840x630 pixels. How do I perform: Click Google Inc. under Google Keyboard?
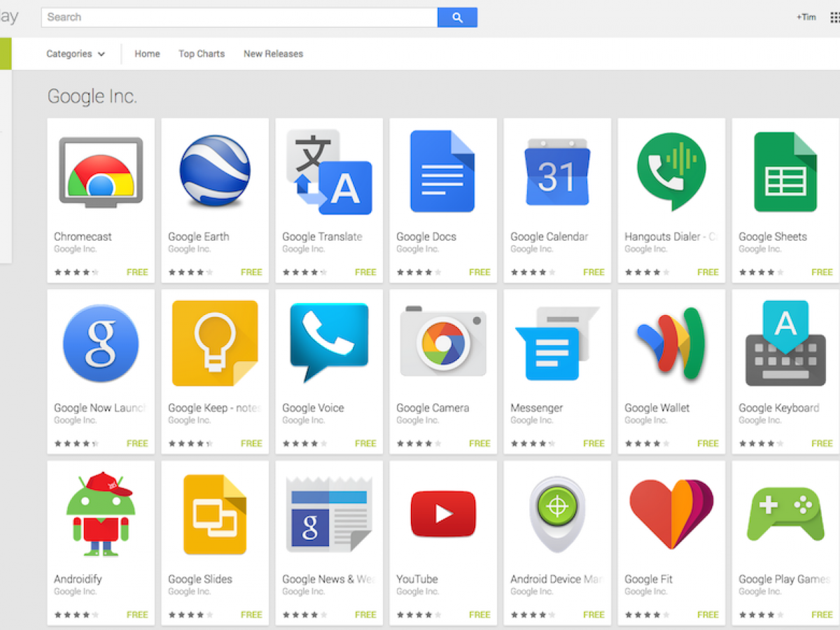[x=760, y=421]
